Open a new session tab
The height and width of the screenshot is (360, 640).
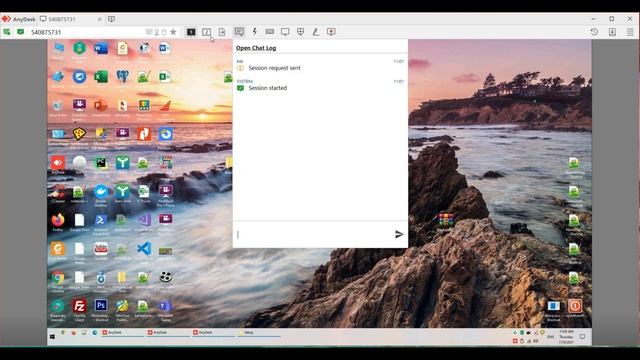click(x=111, y=19)
